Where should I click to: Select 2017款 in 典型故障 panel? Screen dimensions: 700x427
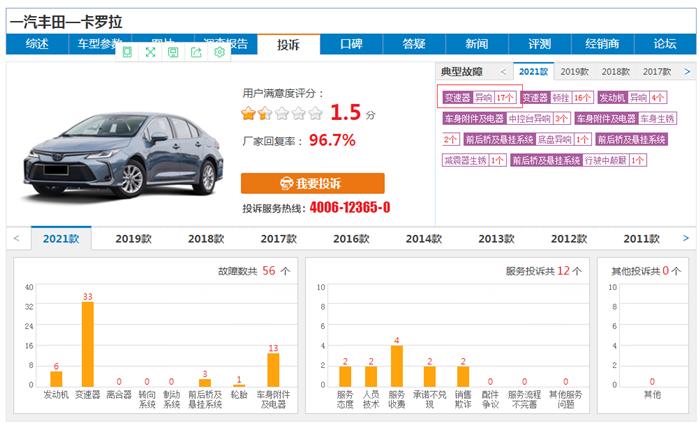657,71
